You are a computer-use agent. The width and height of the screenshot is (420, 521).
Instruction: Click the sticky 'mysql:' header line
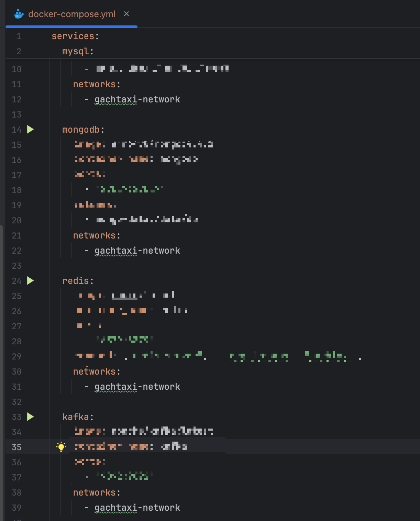78,51
